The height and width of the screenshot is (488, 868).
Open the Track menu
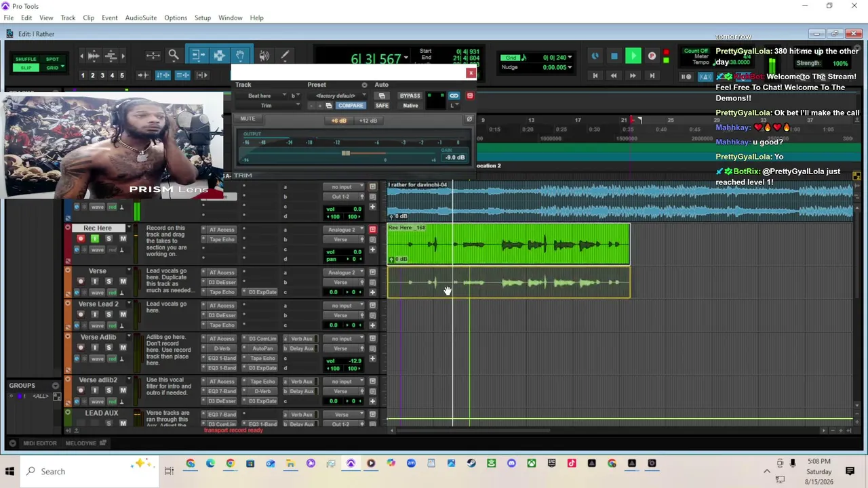point(68,18)
